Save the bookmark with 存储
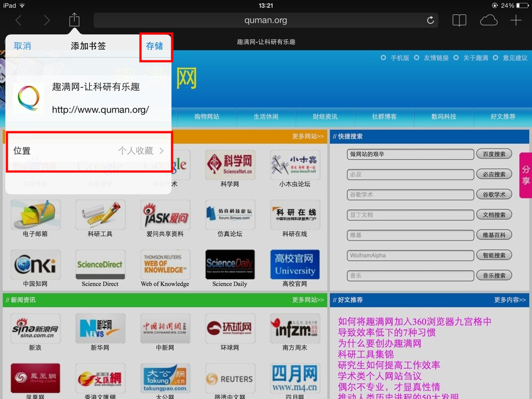The height and width of the screenshot is (399, 532). [x=155, y=46]
